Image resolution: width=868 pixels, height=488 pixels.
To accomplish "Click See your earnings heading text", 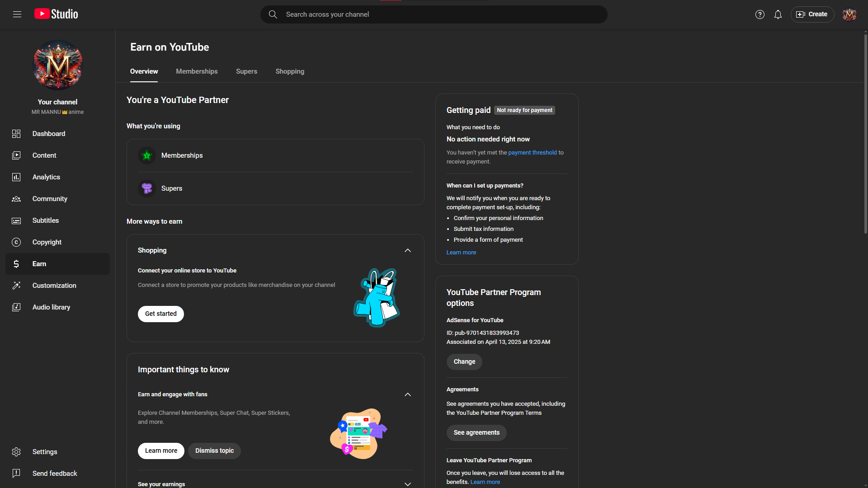I will (161, 484).
